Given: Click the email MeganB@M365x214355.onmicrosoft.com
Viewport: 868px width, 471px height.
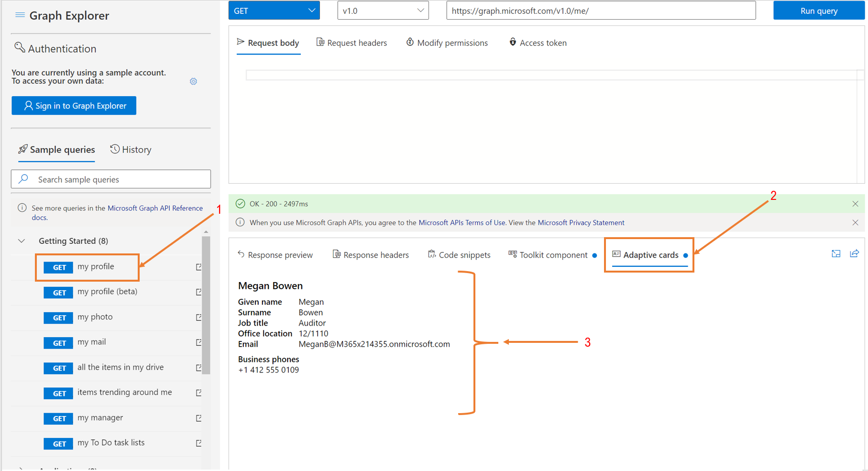Looking at the screenshot, I should click(374, 344).
